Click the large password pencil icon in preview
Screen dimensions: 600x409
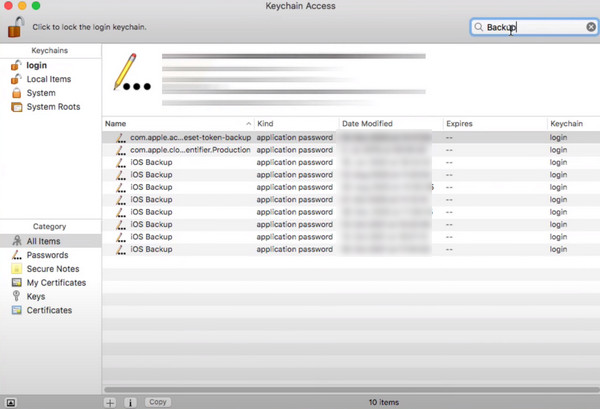click(132, 72)
